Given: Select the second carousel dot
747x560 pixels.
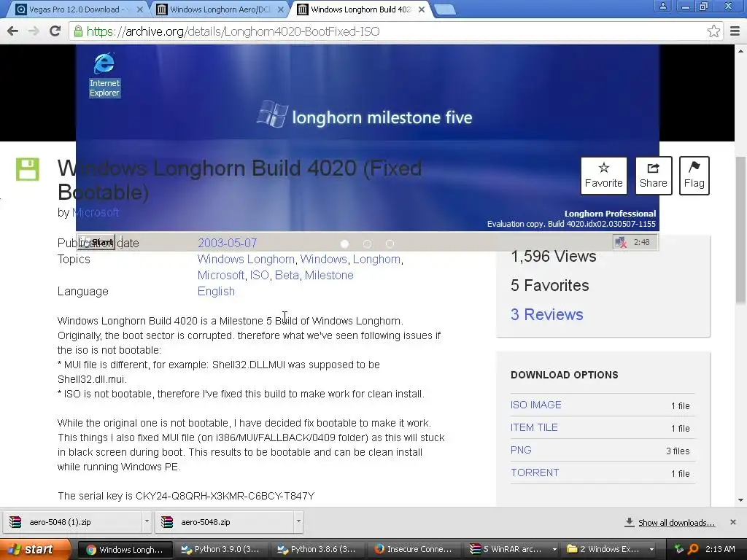Looking at the screenshot, I should (x=368, y=244).
